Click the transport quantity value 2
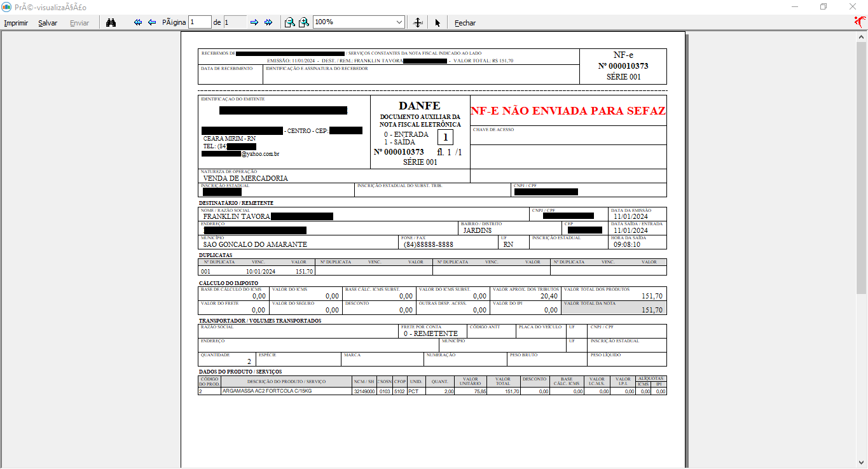 (249, 361)
